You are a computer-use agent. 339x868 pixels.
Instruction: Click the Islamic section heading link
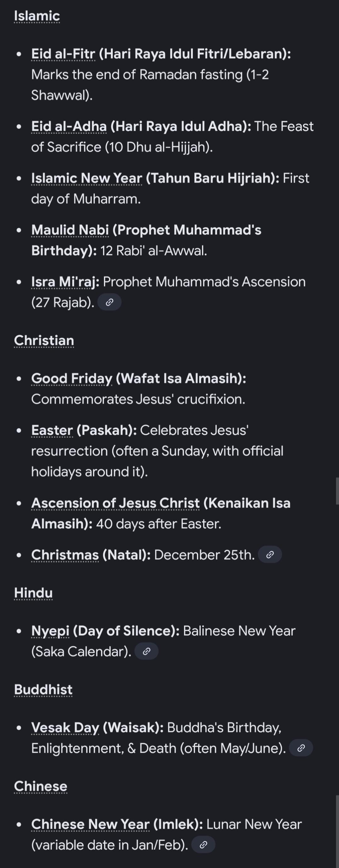pyautogui.click(x=37, y=16)
